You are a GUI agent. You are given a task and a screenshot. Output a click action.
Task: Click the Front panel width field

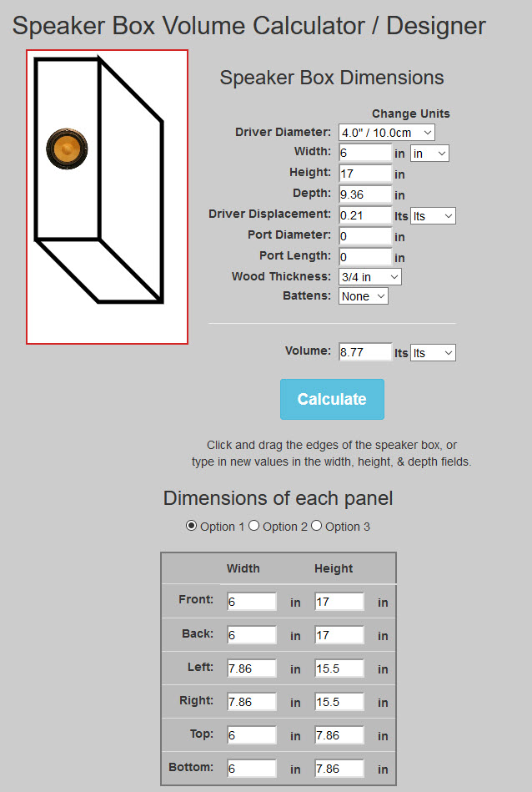(x=252, y=602)
